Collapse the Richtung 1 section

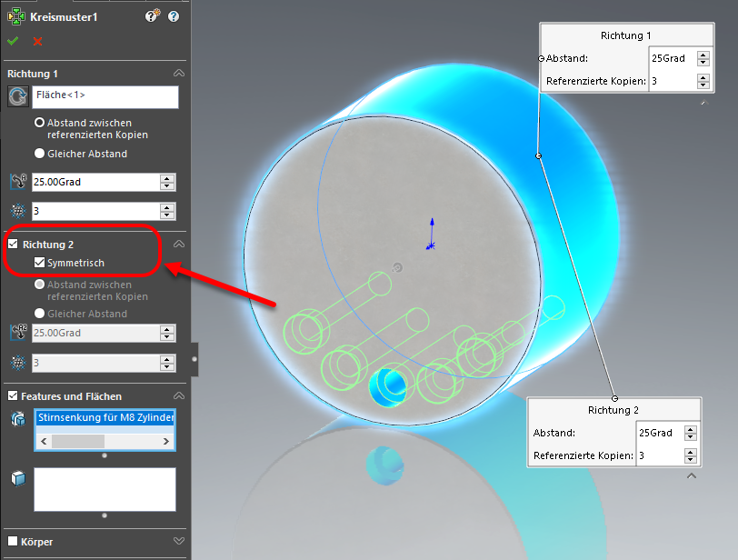[179, 73]
